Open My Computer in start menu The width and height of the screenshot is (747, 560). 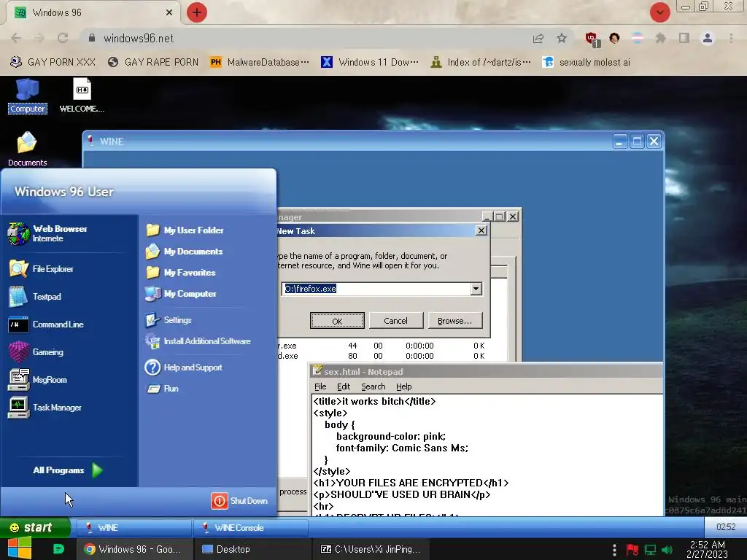click(x=181, y=294)
